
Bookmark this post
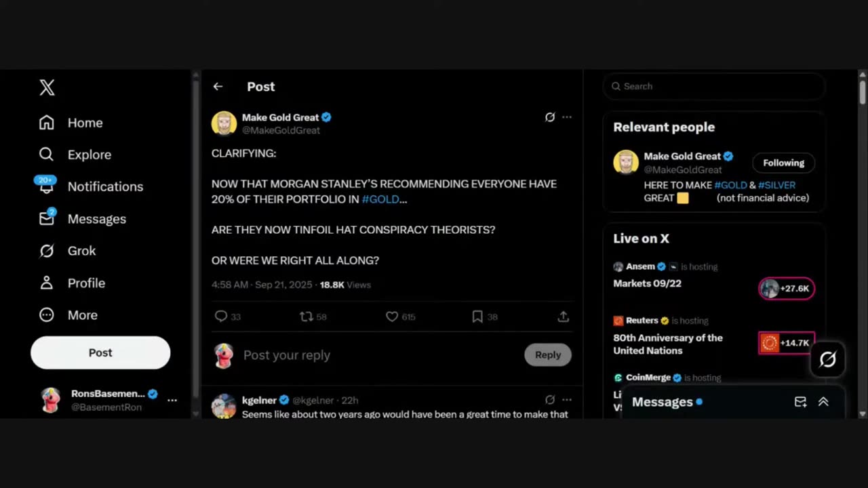coord(477,317)
